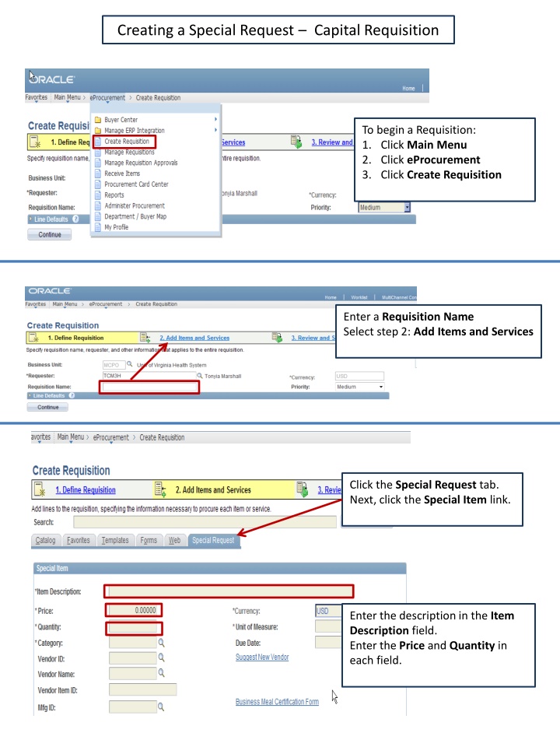This screenshot has width=560, height=747.
Task: Click the Add Items and Services icon in bottom screenshot
Action: pos(160,489)
